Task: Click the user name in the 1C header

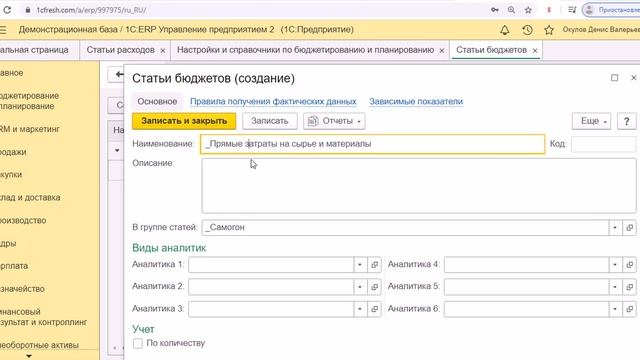Action: [601, 30]
